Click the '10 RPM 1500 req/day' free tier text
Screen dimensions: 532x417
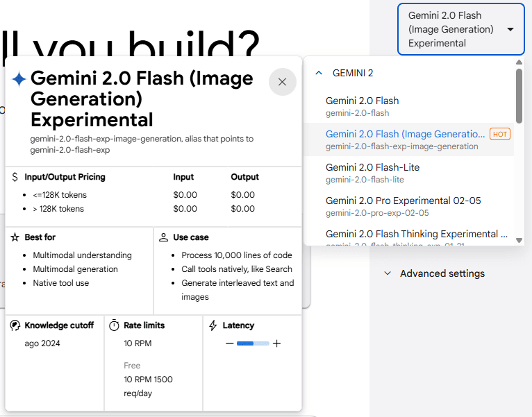(x=148, y=386)
